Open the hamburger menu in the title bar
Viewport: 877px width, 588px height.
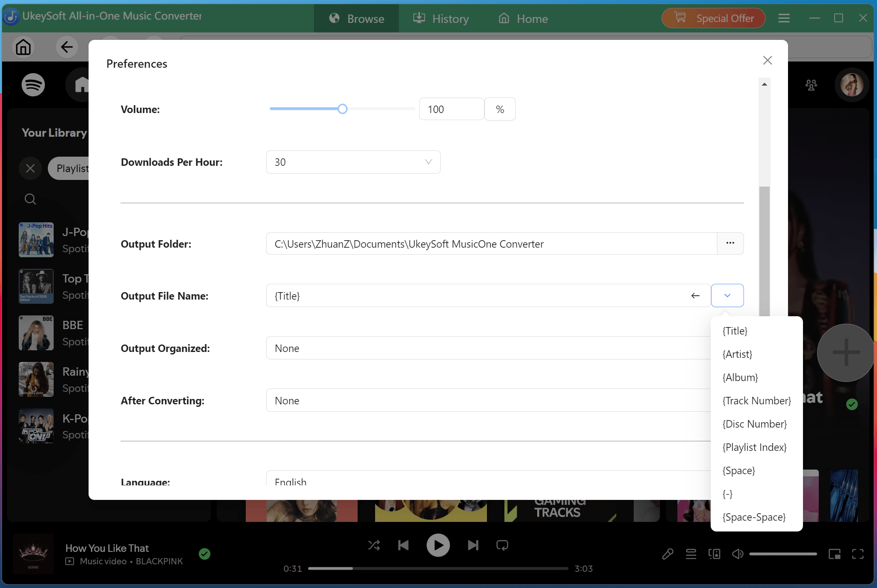783,18
